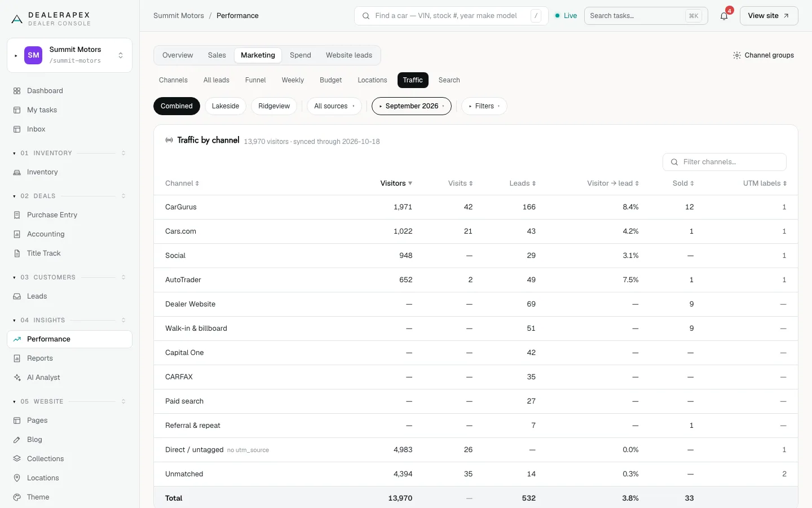
Task: Switch to Ridgeview location
Action: pyautogui.click(x=274, y=106)
